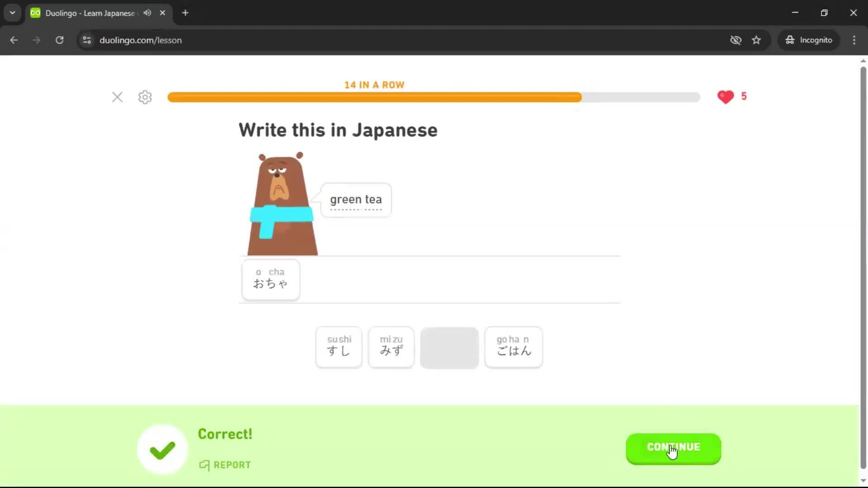Open the tab search chevron
This screenshot has width=868, height=488.
coord(12,13)
